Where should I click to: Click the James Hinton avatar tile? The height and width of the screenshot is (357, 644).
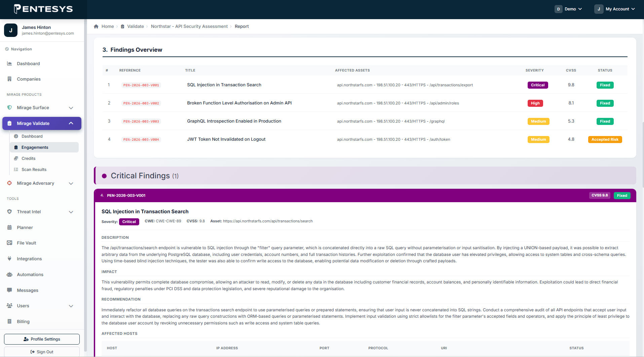11,30
